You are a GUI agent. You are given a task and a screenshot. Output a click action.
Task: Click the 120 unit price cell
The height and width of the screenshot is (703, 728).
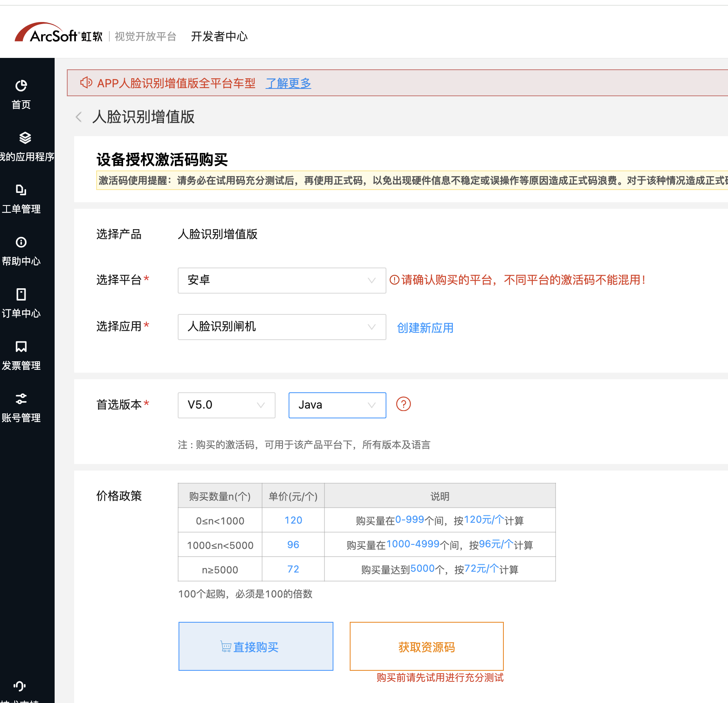[x=293, y=520]
